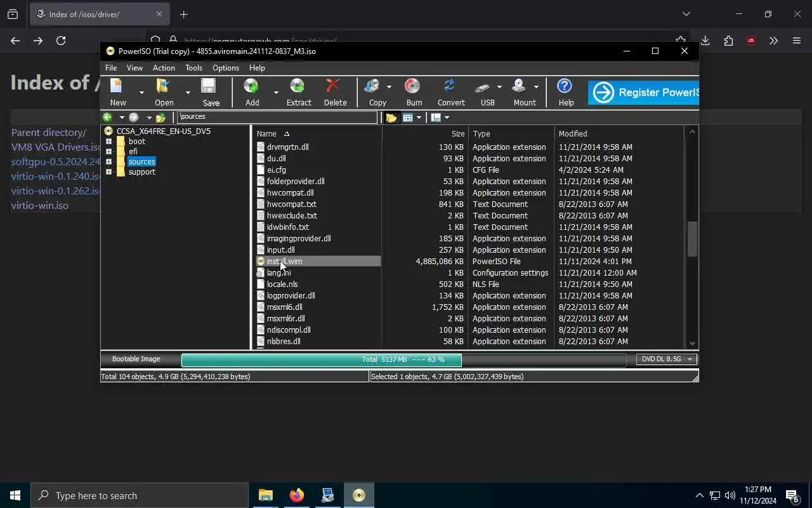Open the Add button dropdown arrow
Viewport: 812px width, 508px height.
(x=275, y=93)
